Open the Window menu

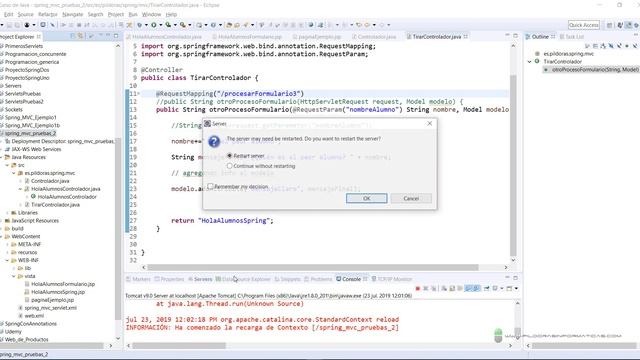(151, 14)
